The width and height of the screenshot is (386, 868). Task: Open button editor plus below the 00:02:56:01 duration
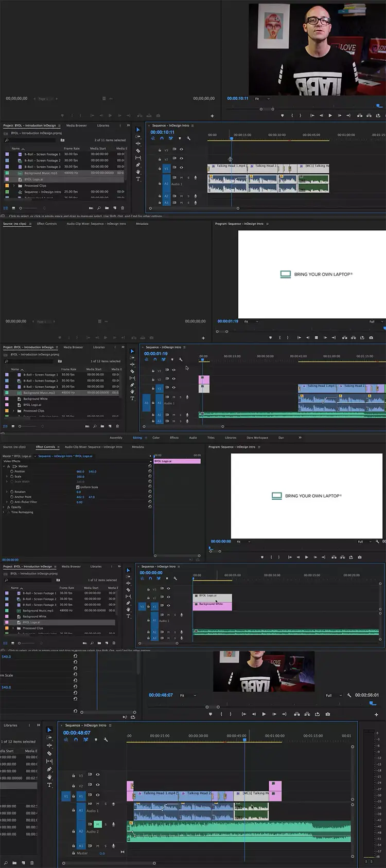click(x=376, y=714)
